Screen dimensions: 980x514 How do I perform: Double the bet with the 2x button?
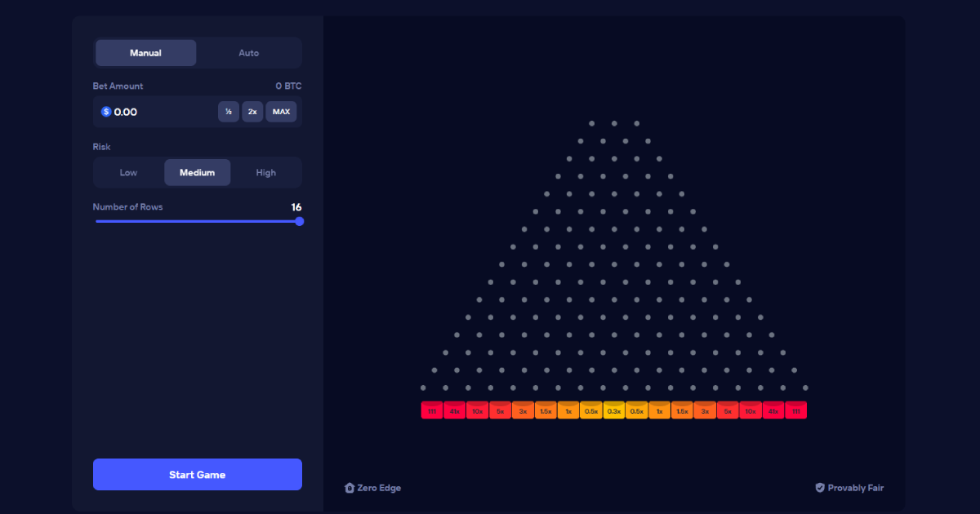[x=252, y=112]
